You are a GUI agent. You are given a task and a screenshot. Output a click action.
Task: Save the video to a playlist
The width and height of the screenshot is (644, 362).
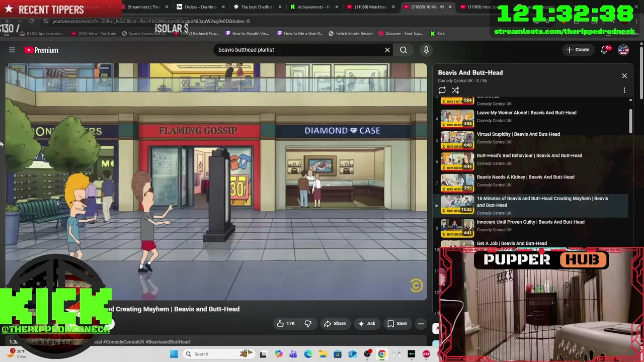(x=397, y=324)
